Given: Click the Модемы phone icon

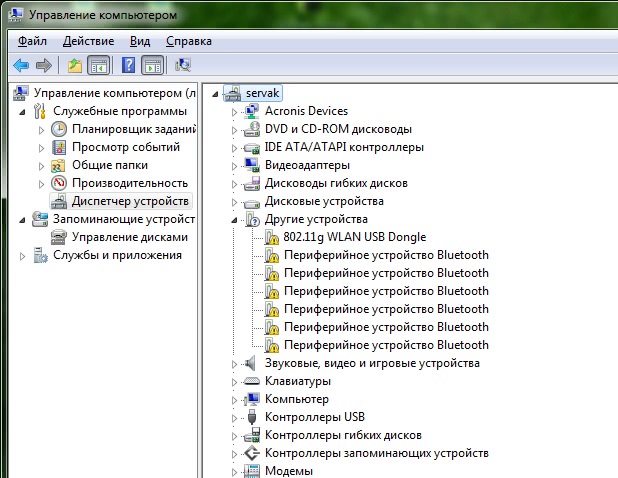Looking at the screenshot, I should coord(251,471).
